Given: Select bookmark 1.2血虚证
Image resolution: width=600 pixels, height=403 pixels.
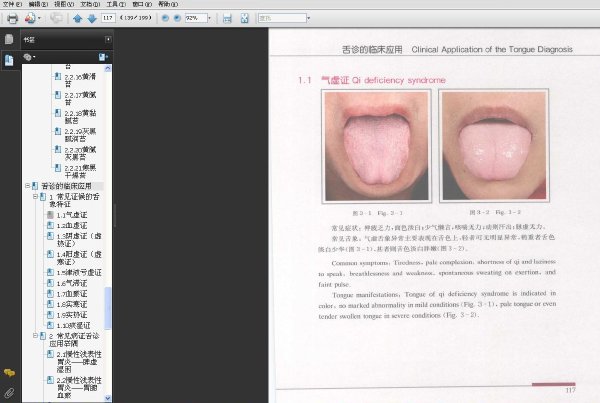Looking at the screenshot, I should 72,225.
